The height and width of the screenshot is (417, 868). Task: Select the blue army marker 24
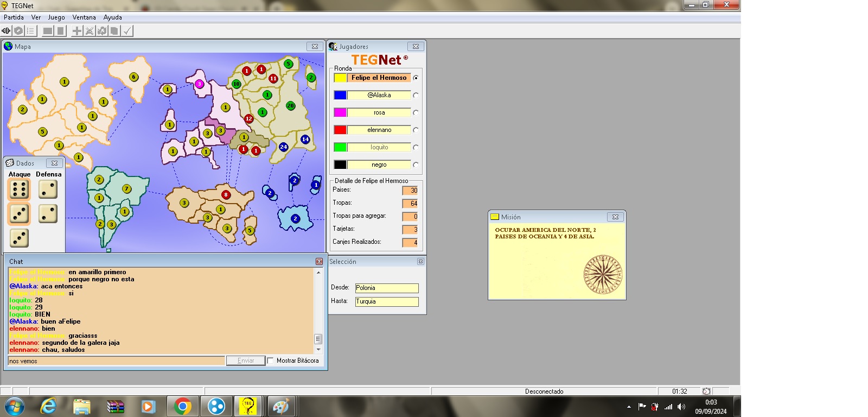tap(283, 147)
